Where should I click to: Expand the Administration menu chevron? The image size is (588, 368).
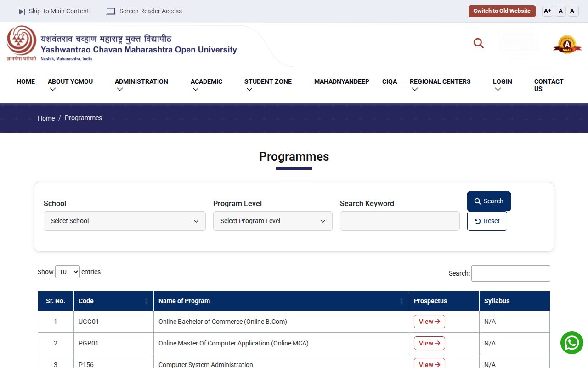pos(120,90)
